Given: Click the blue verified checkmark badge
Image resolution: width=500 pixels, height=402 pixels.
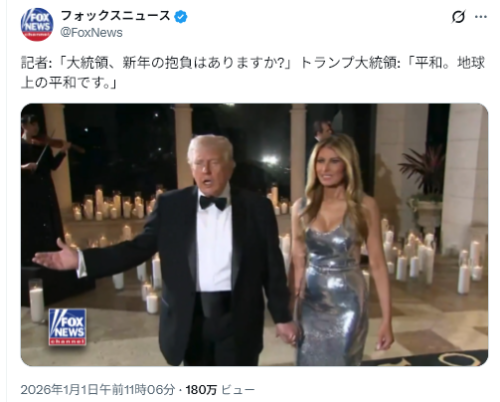Looking at the screenshot, I should click(x=181, y=16).
